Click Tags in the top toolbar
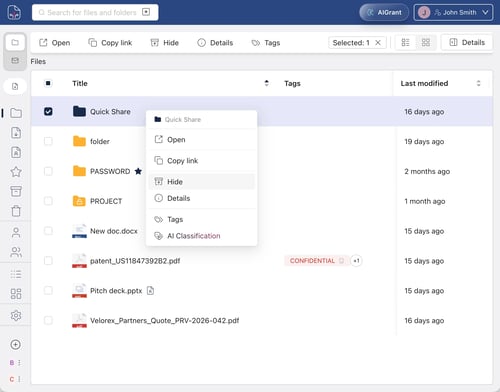This screenshot has height=392, width=500. 266,43
